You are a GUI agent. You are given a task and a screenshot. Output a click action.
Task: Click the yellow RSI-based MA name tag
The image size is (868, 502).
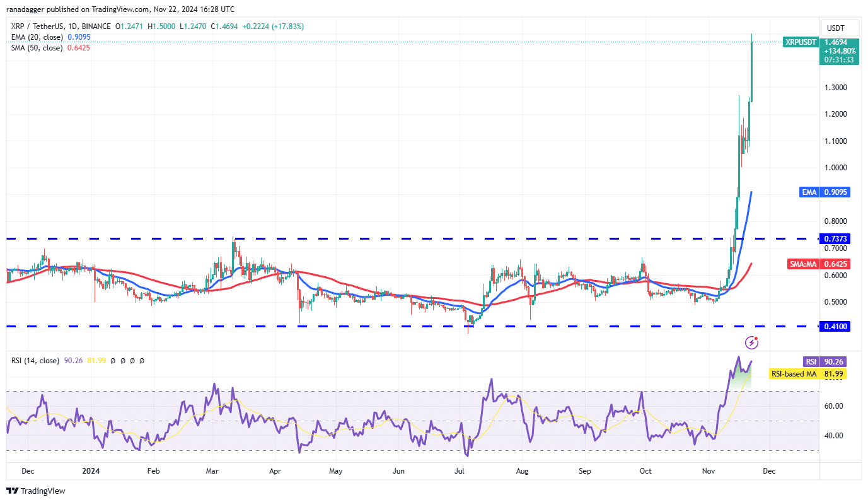tap(794, 374)
